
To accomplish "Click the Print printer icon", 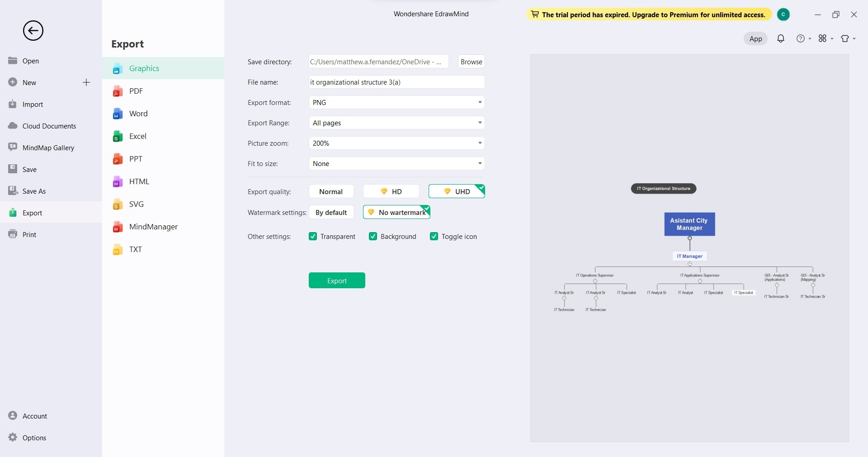I will click(13, 234).
